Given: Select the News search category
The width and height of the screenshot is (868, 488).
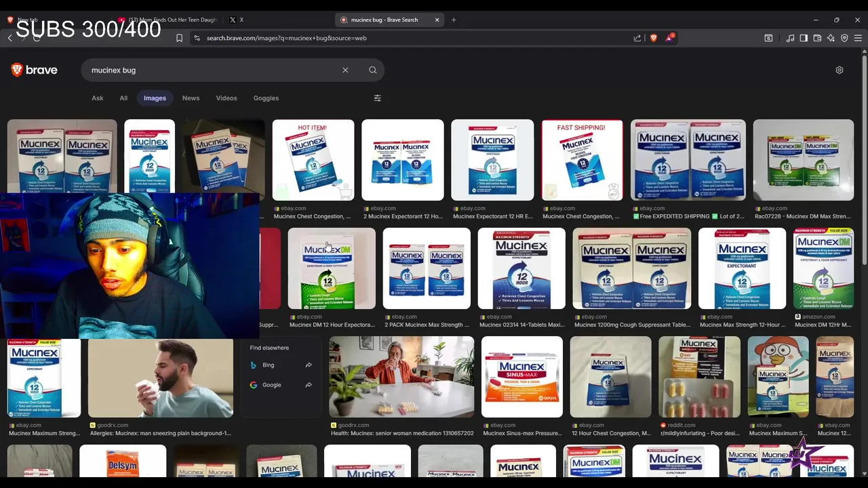Looking at the screenshot, I should pyautogui.click(x=191, y=98).
